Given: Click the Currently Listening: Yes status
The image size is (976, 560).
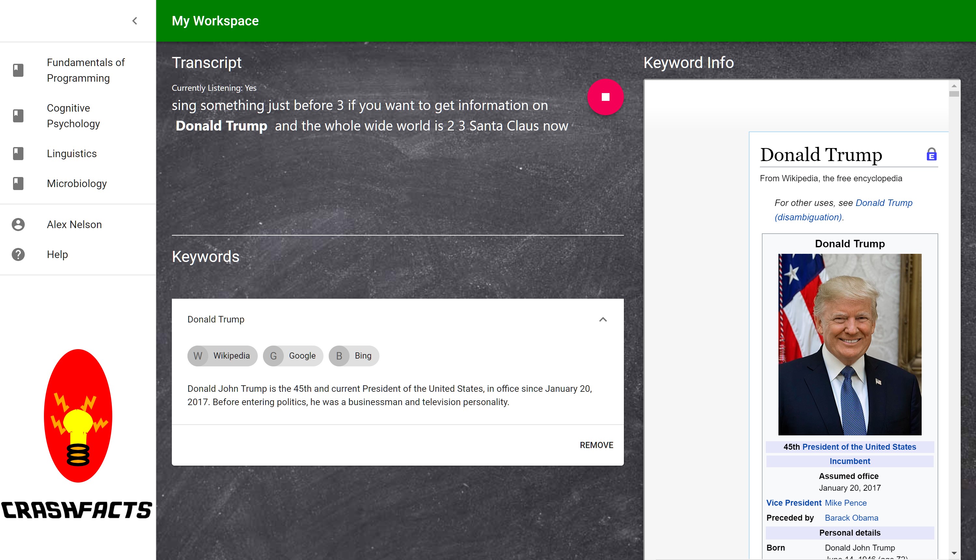Looking at the screenshot, I should (214, 88).
